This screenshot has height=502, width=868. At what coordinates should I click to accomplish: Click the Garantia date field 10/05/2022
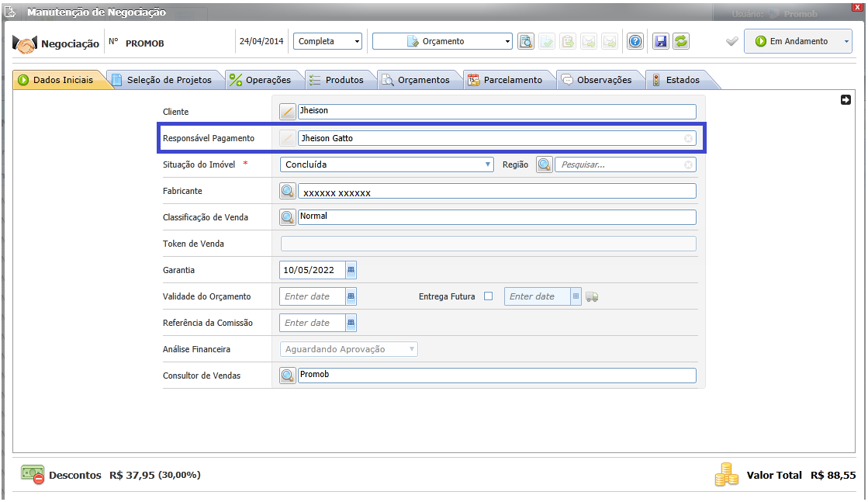point(313,270)
